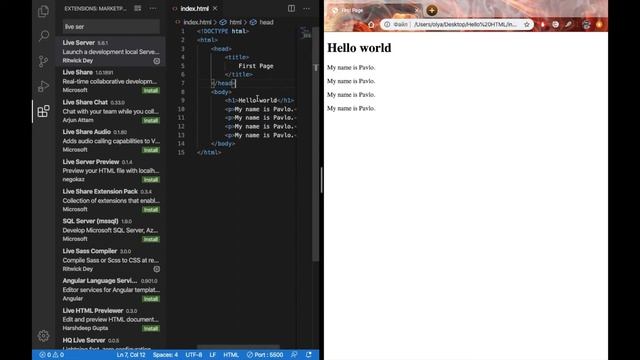Install the Live Share Extension Pack
Image resolution: width=640 pixels, height=360 pixels.
coord(151,210)
